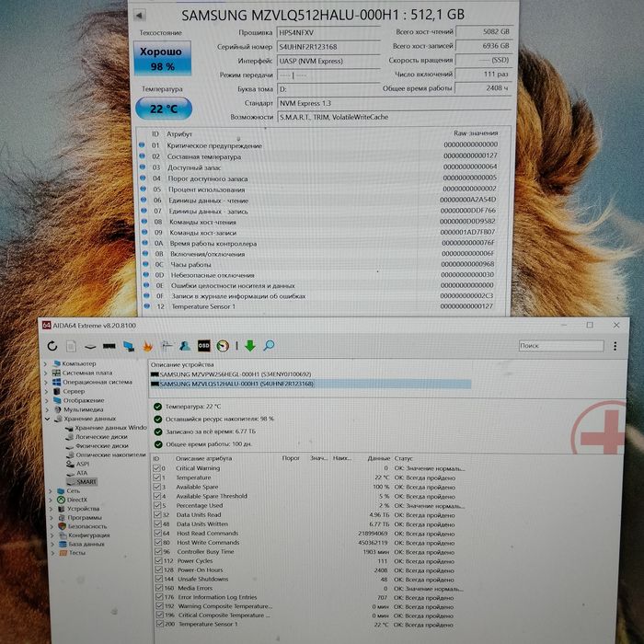Viewport: 644px width, 644px height.
Task: Toggle the Temperature attribute checkbox
Action: (x=156, y=477)
